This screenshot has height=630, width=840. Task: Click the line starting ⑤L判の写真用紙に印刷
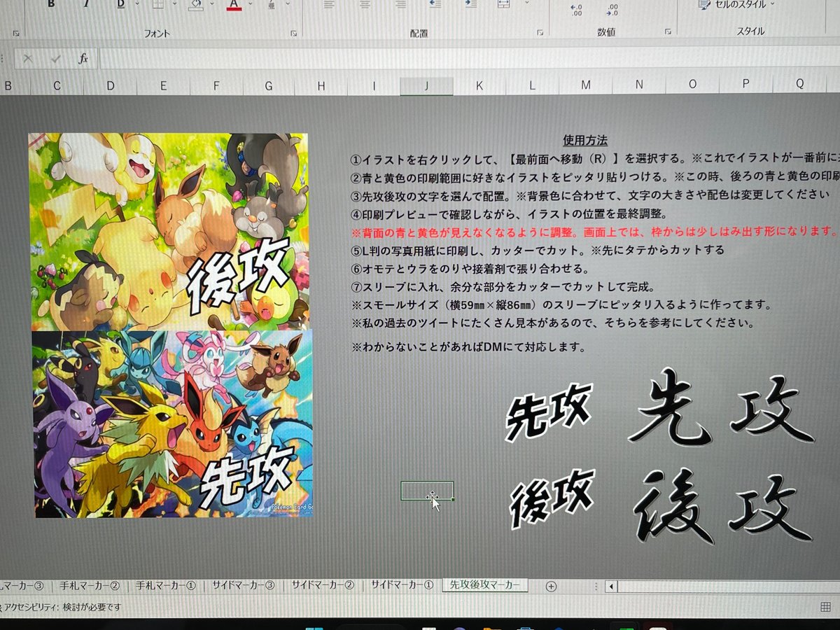click(x=538, y=250)
